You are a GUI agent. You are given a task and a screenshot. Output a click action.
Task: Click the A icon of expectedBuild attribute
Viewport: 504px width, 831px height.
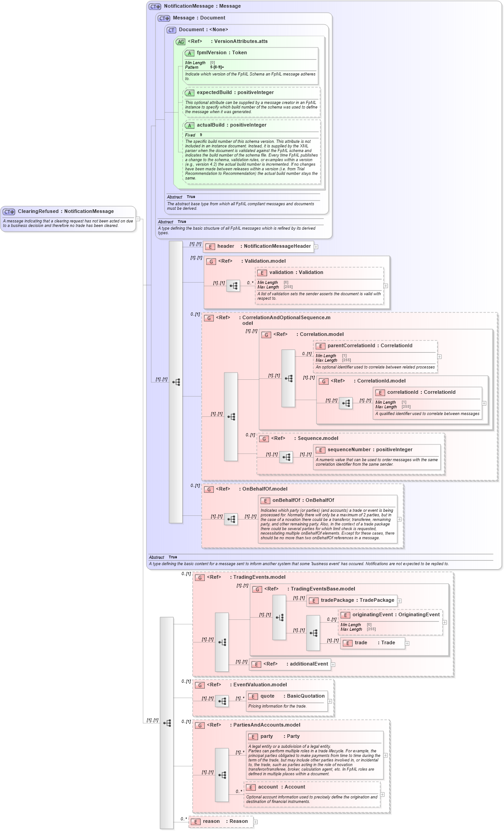pos(189,93)
